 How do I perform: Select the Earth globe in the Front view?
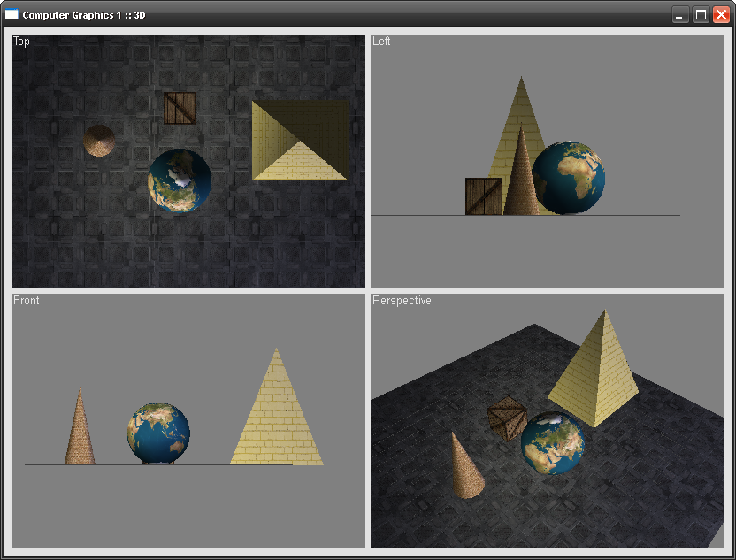(x=158, y=433)
